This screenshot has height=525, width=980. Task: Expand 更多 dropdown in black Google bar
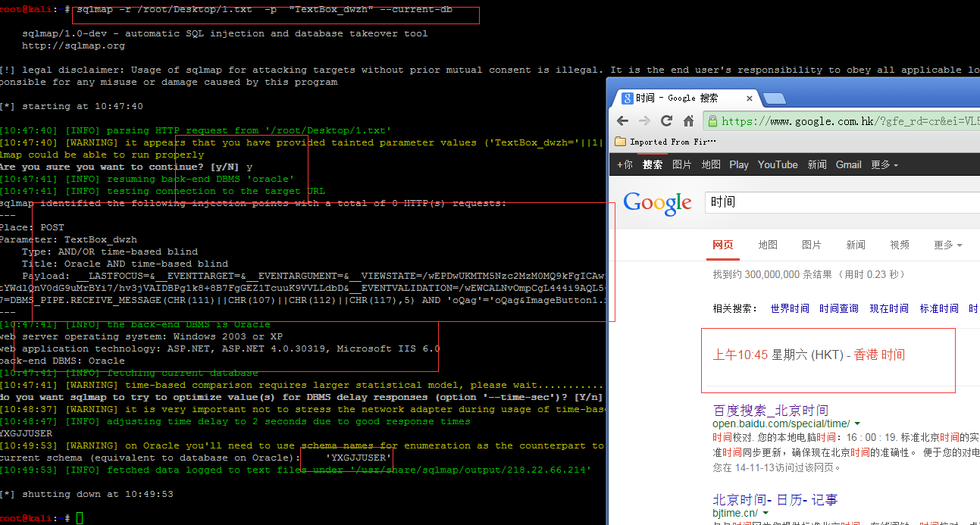point(885,164)
